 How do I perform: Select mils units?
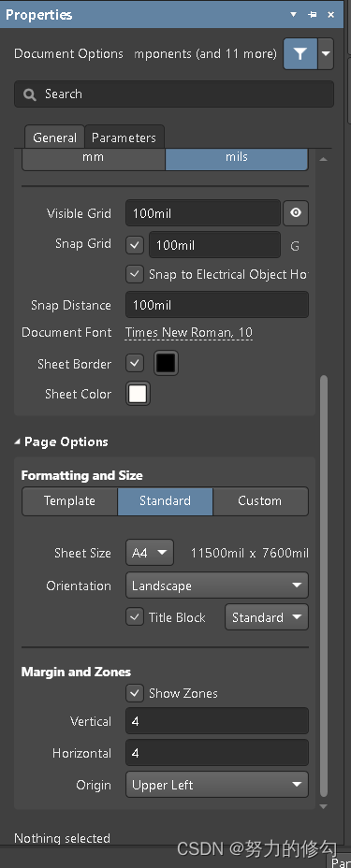click(x=237, y=158)
